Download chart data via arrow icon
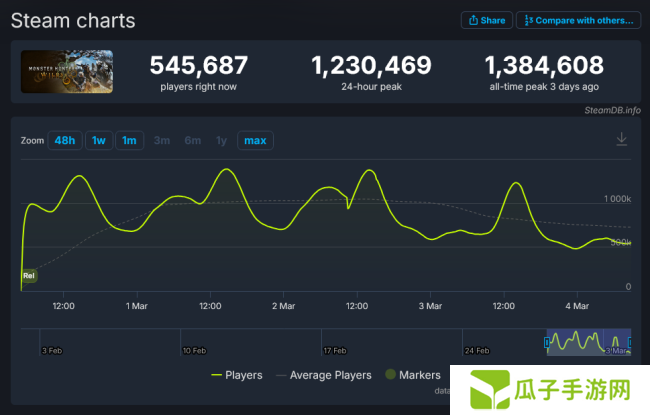The height and width of the screenshot is (415, 650). tap(621, 139)
